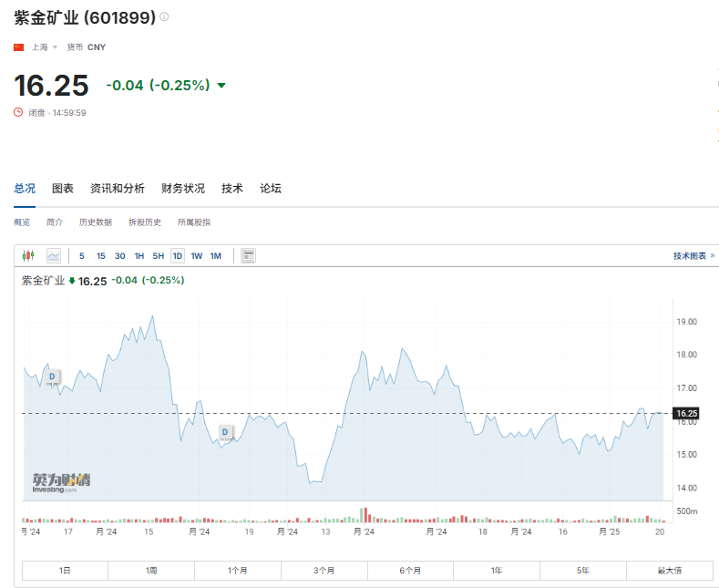Select the 最大值 time range button

pos(670,571)
